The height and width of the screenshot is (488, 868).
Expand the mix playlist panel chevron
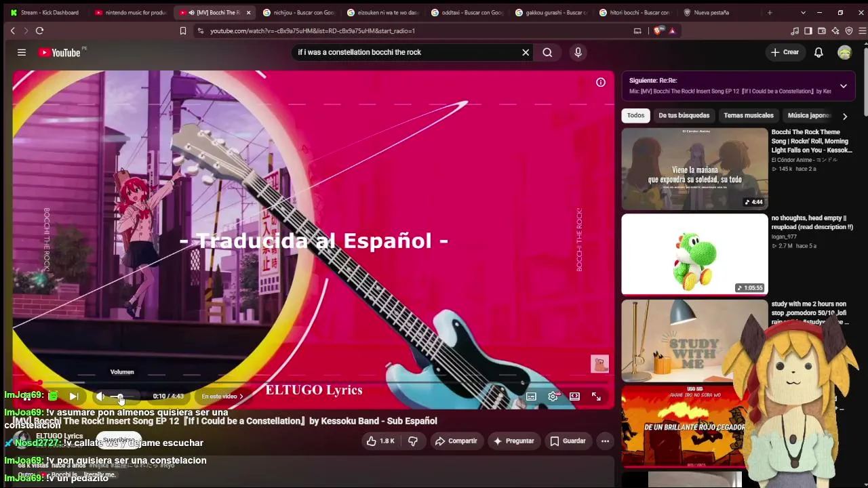(843, 86)
